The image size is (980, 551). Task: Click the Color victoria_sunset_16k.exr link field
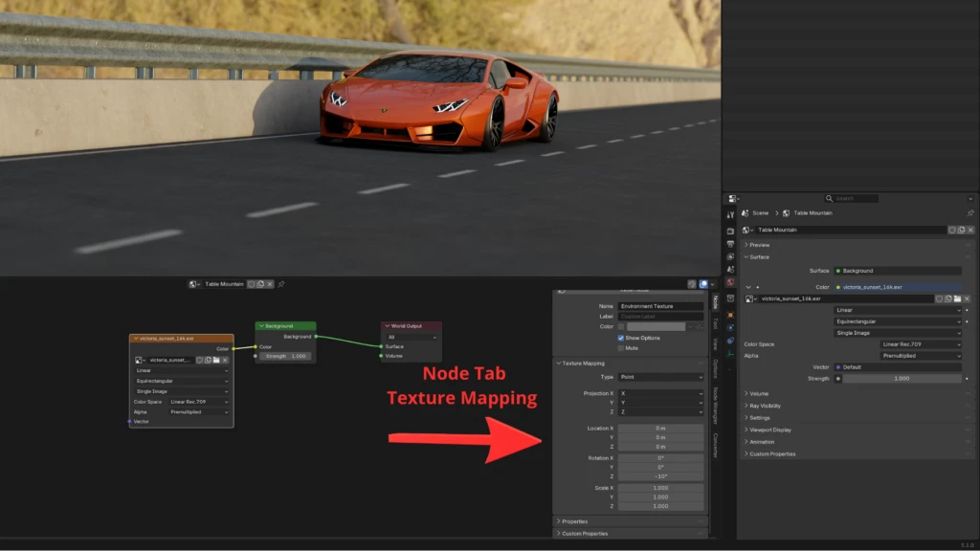(898, 287)
